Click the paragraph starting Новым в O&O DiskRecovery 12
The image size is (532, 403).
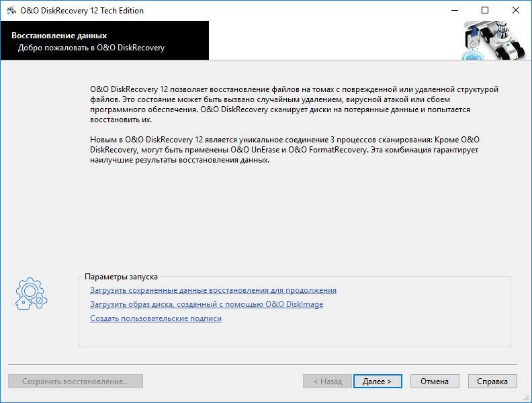[x=285, y=150]
